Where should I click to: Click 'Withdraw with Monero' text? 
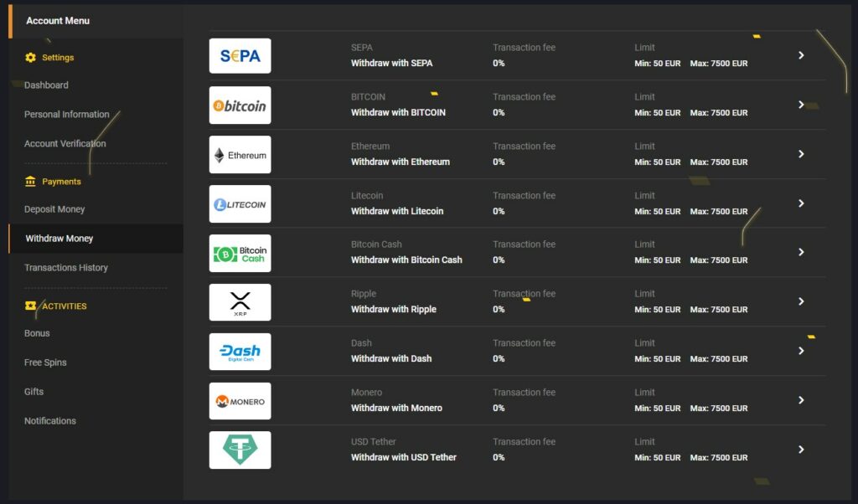pyautogui.click(x=396, y=408)
